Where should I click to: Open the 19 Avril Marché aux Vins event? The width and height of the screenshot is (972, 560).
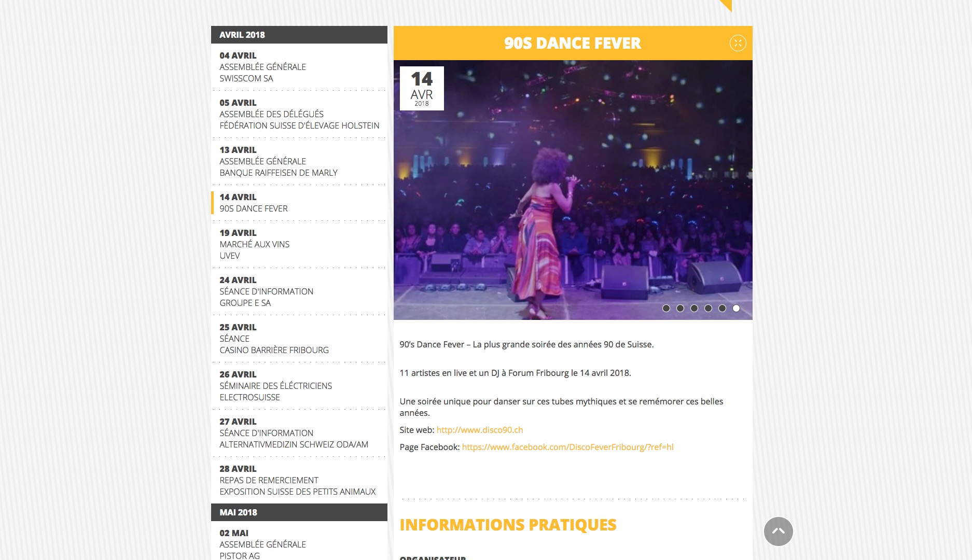[x=299, y=244]
